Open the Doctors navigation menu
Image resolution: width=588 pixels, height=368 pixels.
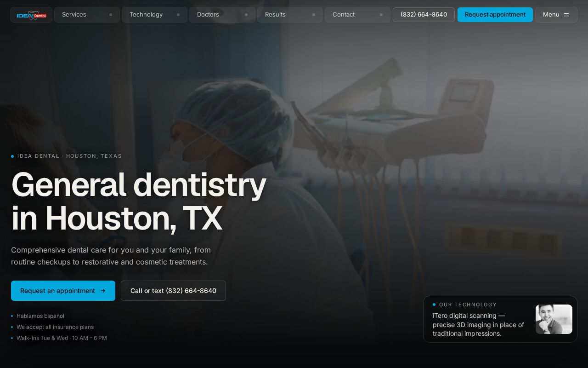tap(222, 15)
